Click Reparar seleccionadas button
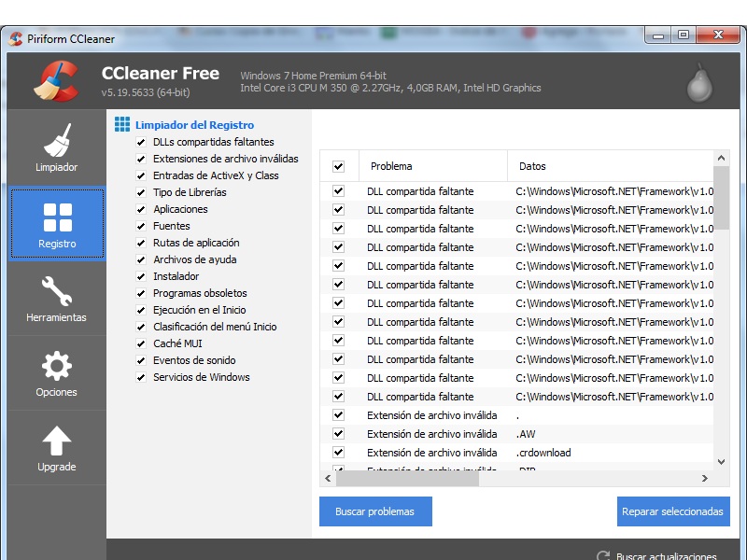Screen dimensions: 747x560 tap(673, 511)
